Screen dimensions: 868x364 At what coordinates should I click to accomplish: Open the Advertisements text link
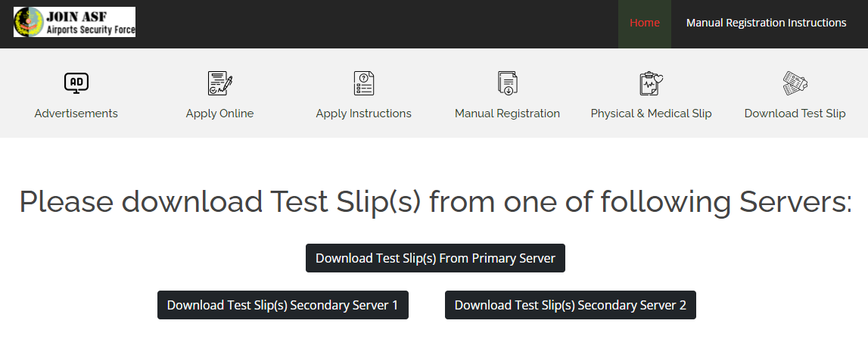coord(76,114)
